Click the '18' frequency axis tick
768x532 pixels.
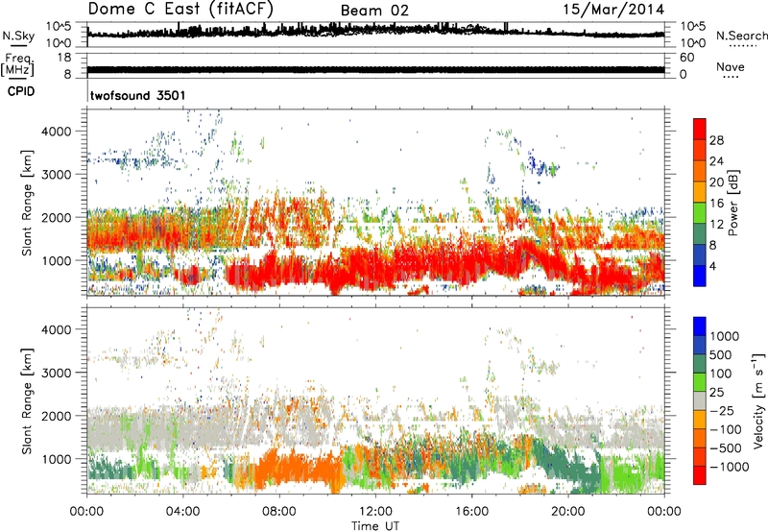coord(64,58)
